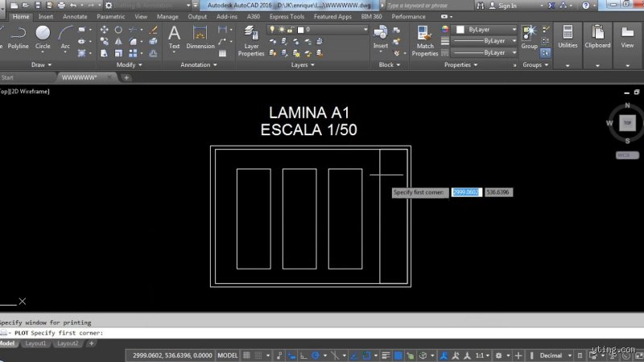Click the Undo arrow in quick access toolbar

point(73,6)
